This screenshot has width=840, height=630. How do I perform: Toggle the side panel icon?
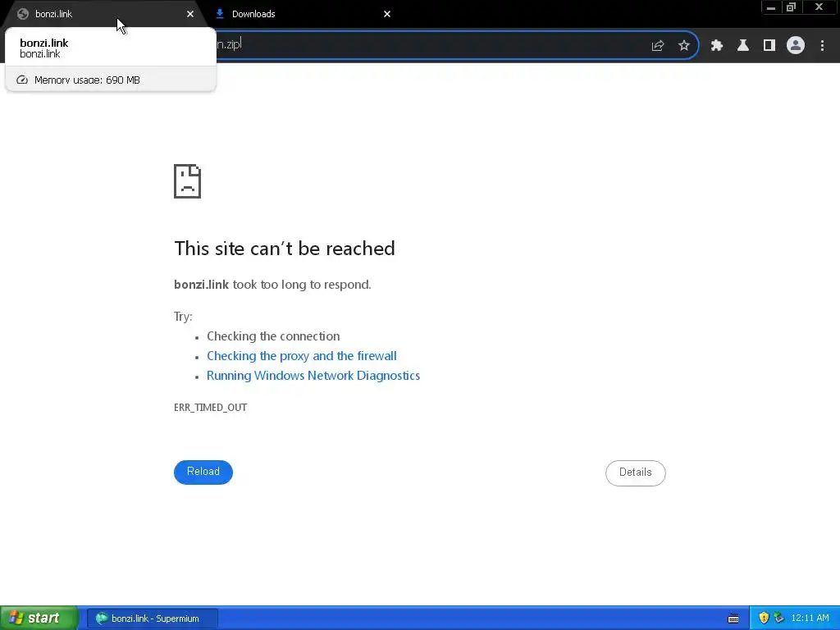pyautogui.click(x=769, y=46)
